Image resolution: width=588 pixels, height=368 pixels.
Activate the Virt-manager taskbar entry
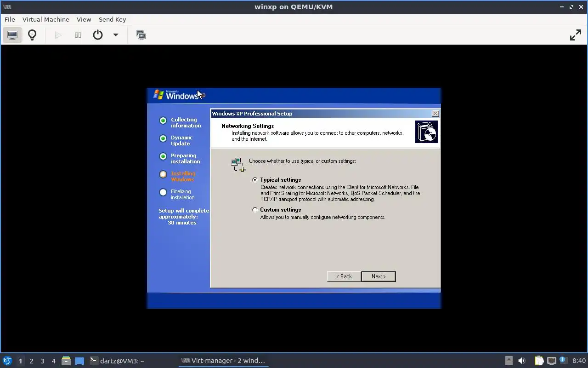(x=223, y=361)
